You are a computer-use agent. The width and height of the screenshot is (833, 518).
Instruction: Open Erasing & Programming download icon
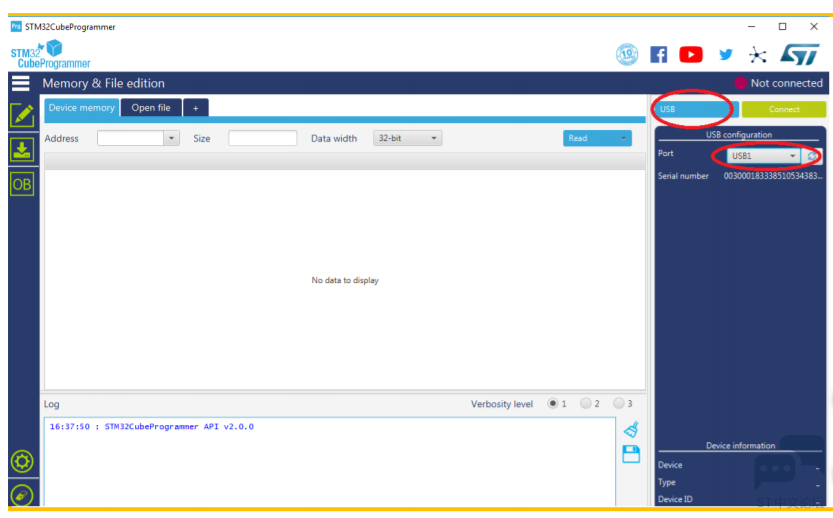[x=22, y=149]
